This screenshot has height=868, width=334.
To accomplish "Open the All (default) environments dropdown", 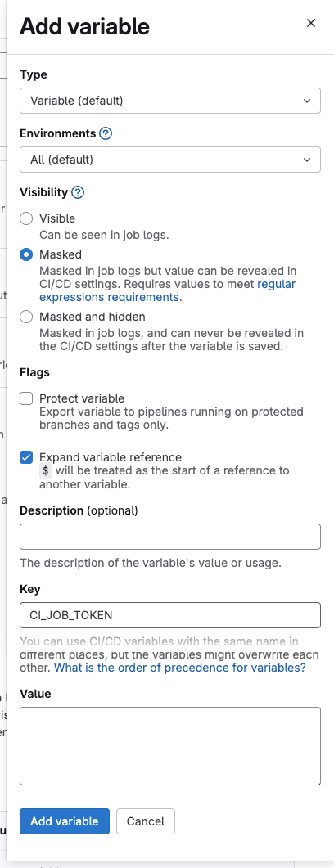I will click(170, 160).
